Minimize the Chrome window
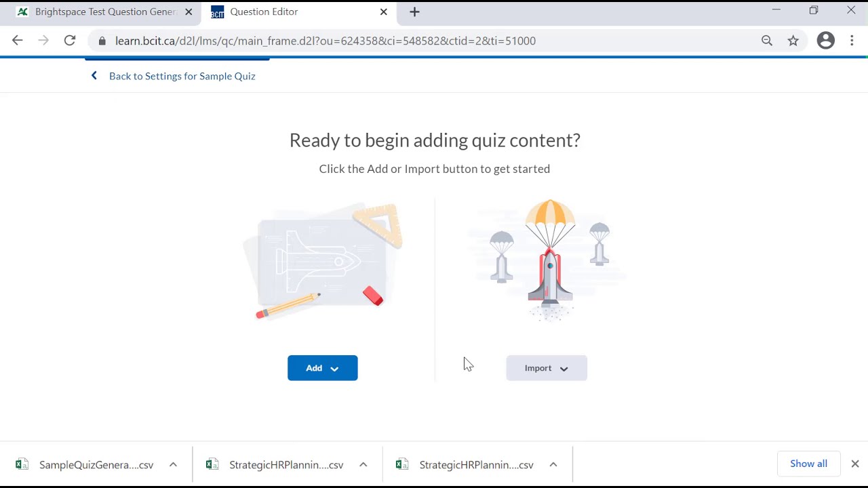This screenshot has width=868, height=488. point(776,10)
